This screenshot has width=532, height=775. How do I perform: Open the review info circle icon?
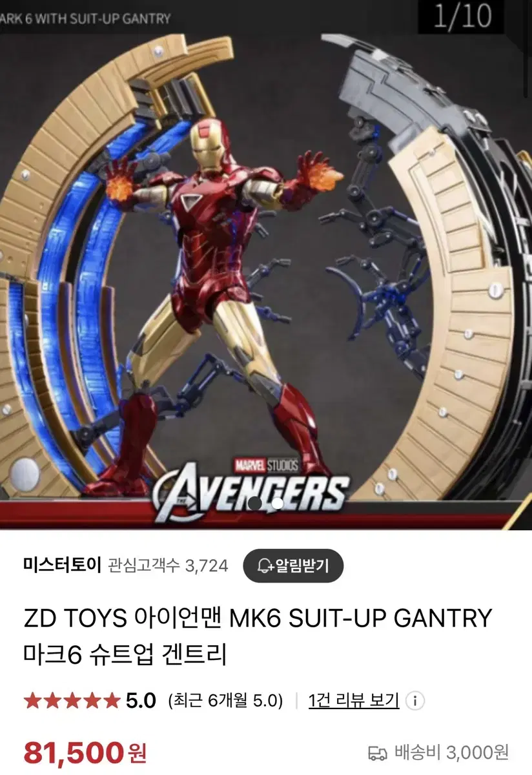(x=416, y=701)
